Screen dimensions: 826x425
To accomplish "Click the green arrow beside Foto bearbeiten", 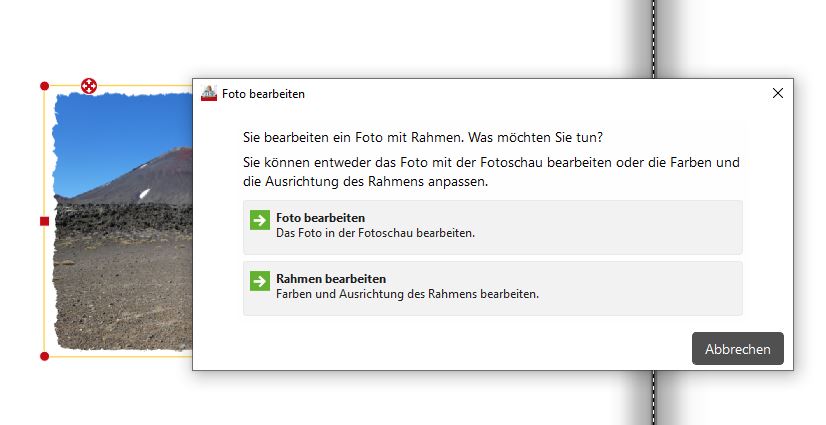I will click(260, 220).
